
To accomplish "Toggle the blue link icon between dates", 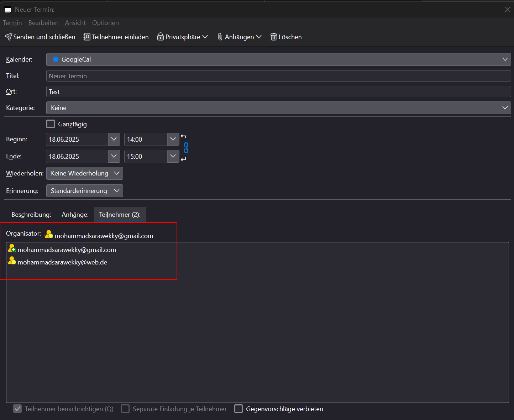I will [x=186, y=148].
